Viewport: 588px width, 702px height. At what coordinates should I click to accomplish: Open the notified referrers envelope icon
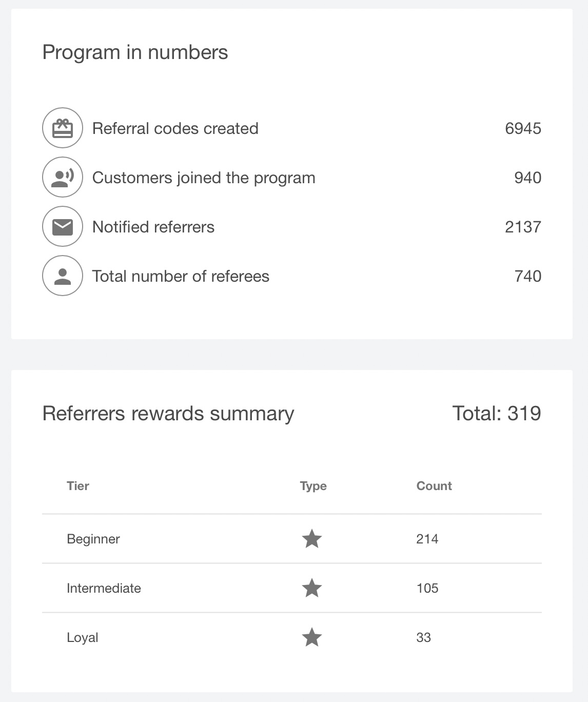62,226
